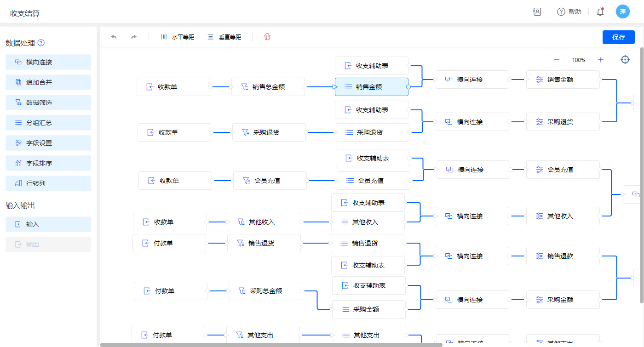The width and height of the screenshot is (644, 347).
Task: Apply 垂直等距 vertical spacing
Action: (x=224, y=37)
